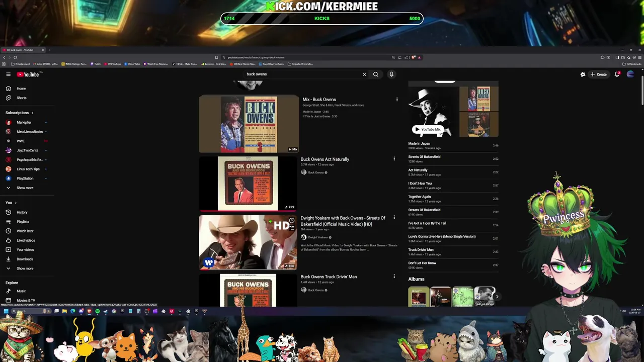The width and height of the screenshot is (644, 362).
Task: Open the WWE channel subscription
Action: tap(27, 141)
